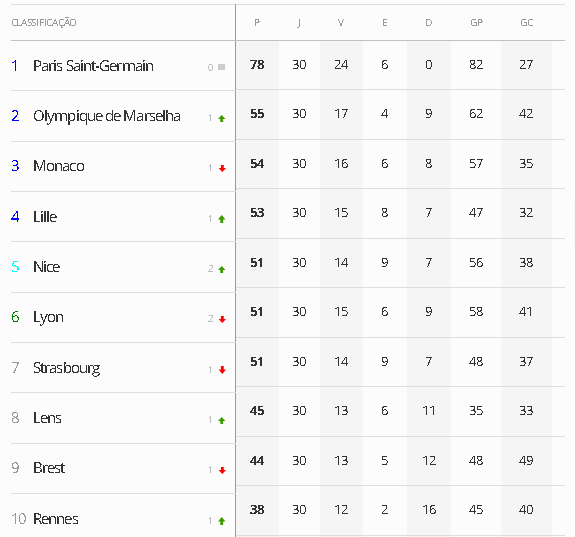This screenshot has width=575, height=537.
Task: Click the green up arrow beside Rennes
Action: 221,521
